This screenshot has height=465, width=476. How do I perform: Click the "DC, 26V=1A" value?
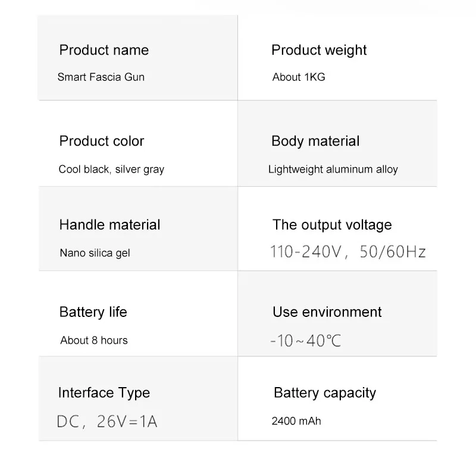click(x=107, y=422)
